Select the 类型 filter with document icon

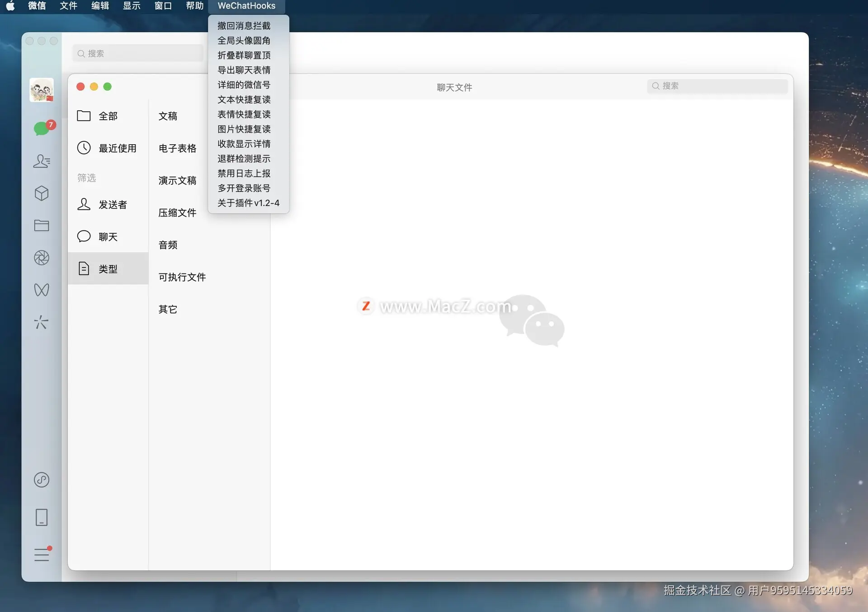(x=108, y=268)
